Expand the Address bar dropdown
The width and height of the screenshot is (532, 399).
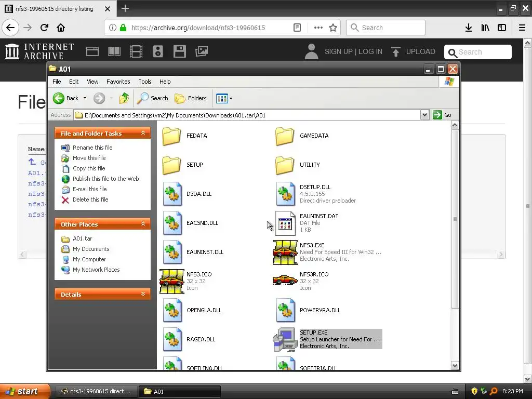coord(424,115)
